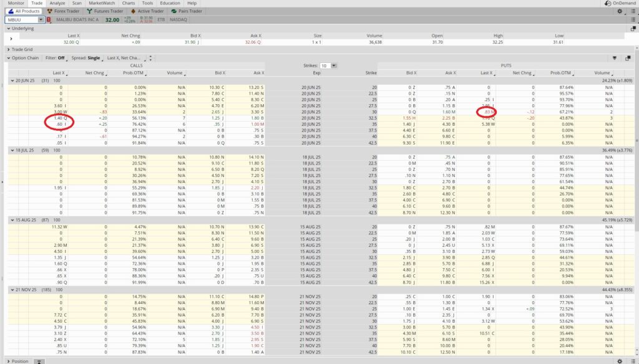Click the red alert icon beside MBUU symbol
The image size is (639, 364).
click(x=49, y=19)
